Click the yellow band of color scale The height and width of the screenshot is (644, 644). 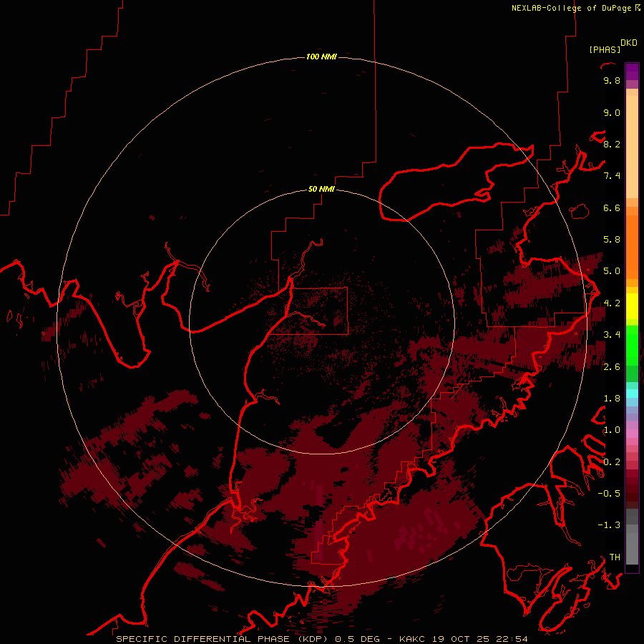point(632,306)
